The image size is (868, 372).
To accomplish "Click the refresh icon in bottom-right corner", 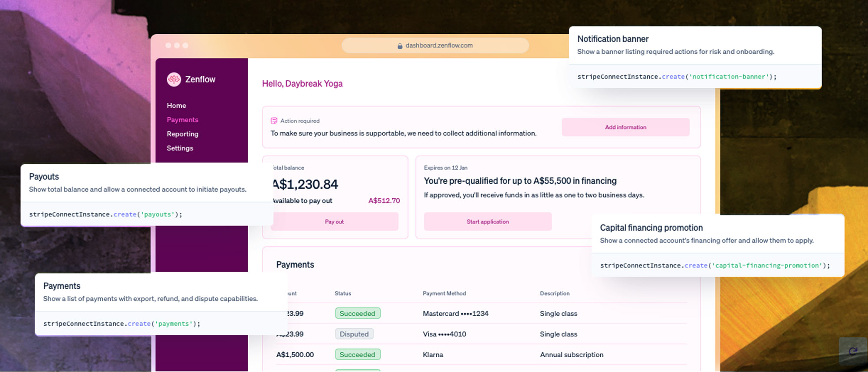I will [x=853, y=351].
